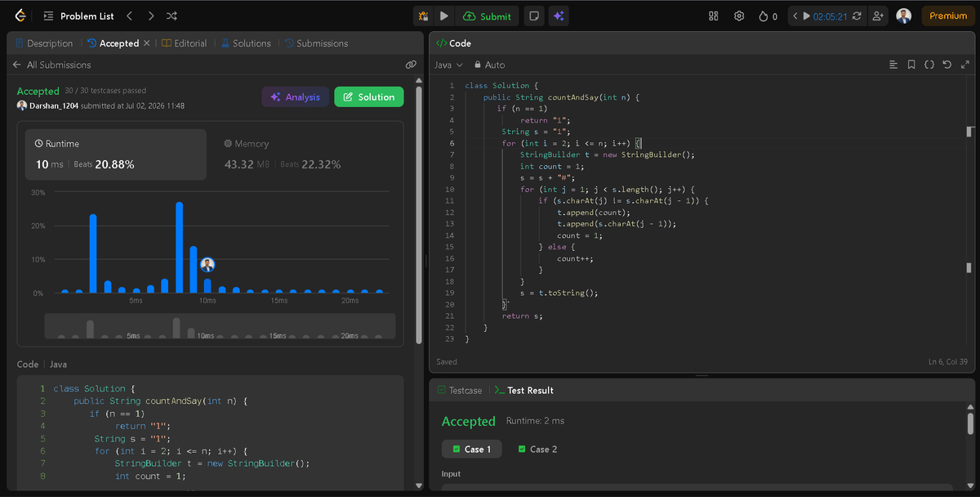Viewport: 980px width, 497px height.
Task: Go to the next problem arrow
Action: pyautogui.click(x=151, y=16)
